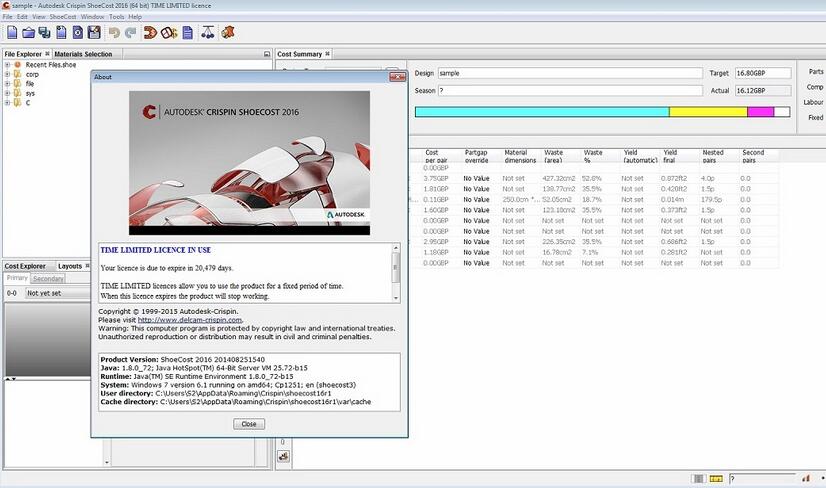Click the grid-view icon in status bar
The width and height of the screenshot is (826, 488).
(x=699, y=479)
